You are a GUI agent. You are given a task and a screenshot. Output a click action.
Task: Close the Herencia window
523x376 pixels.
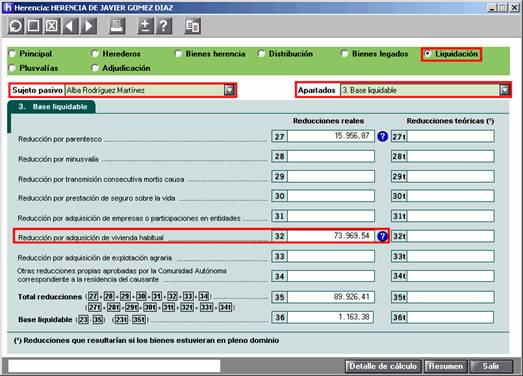(514, 7)
